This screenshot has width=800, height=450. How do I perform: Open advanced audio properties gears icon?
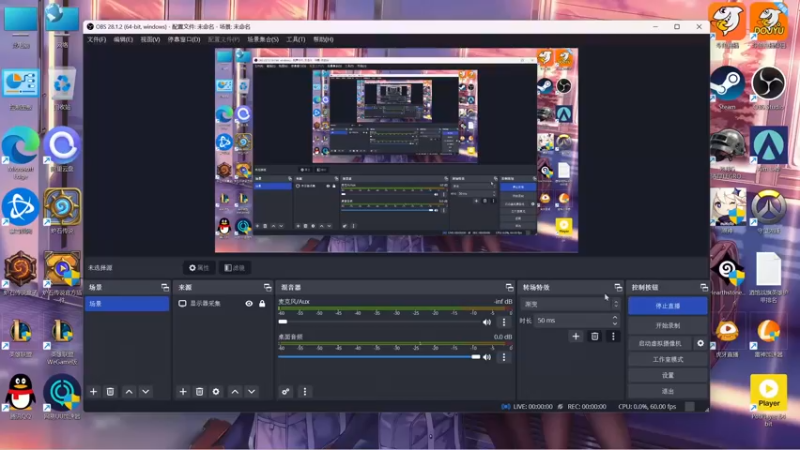click(285, 392)
